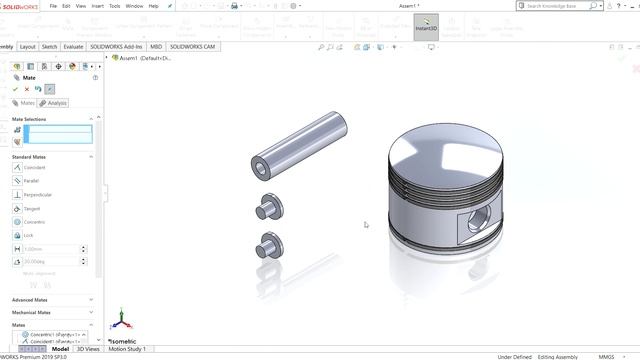Click entities to mate icon beside selection box
640x360 pixels.
coord(17,130)
